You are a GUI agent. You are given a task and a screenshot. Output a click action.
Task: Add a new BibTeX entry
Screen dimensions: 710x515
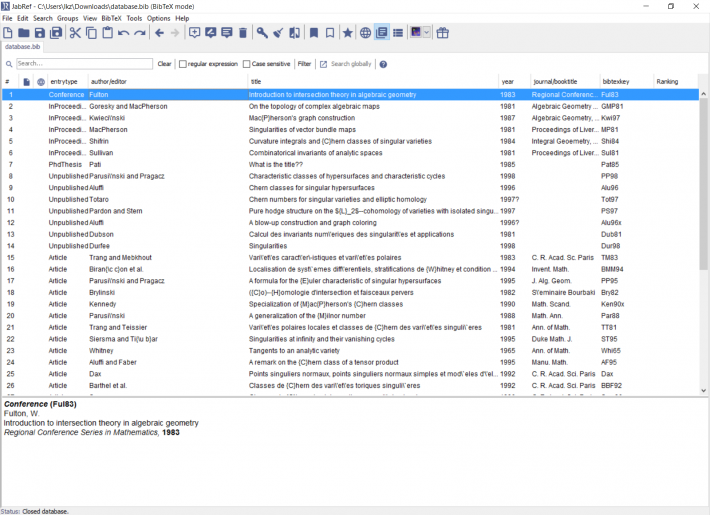pyautogui.click(x=194, y=33)
